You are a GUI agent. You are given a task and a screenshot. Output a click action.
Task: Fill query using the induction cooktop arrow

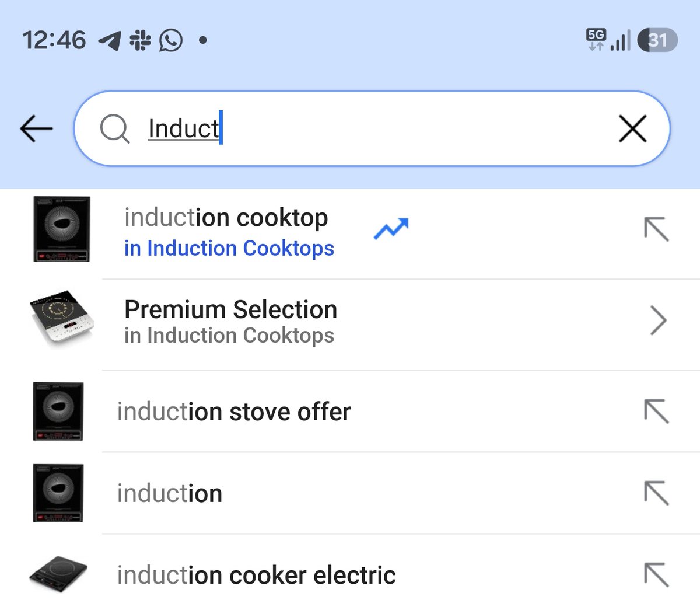click(656, 229)
